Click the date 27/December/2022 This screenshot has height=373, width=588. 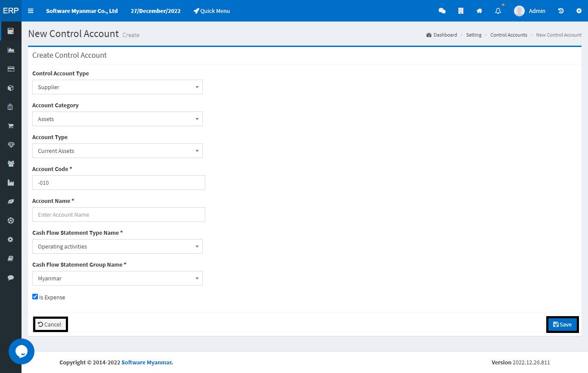(x=155, y=11)
